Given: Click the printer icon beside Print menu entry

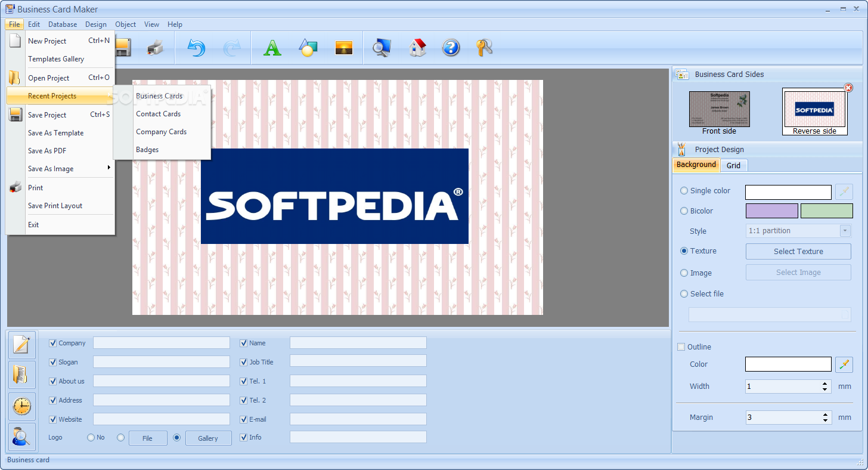Looking at the screenshot, I should tap(15, 187).
